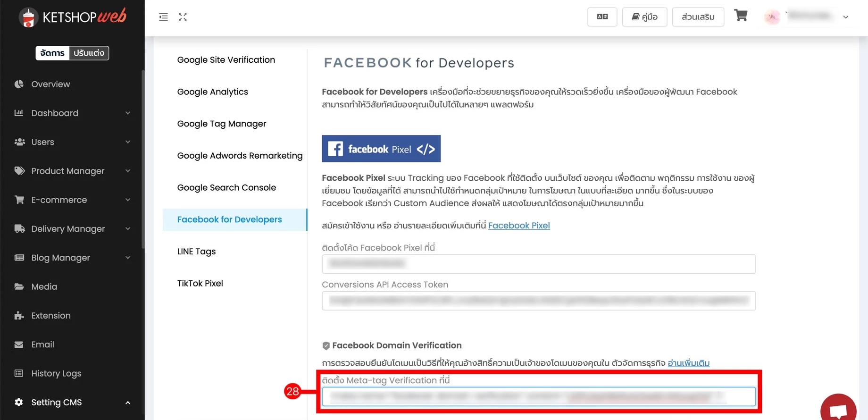The image size is (868, 420).
Task: Click the Overview pie chart icon
Action: click(x=19, y=84)
